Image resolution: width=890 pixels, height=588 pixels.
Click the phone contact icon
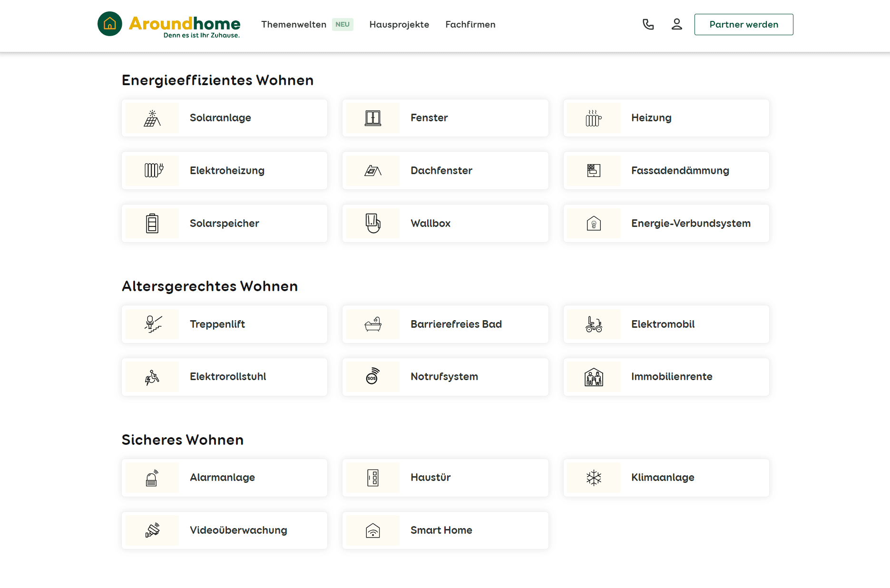pos(648,24)
